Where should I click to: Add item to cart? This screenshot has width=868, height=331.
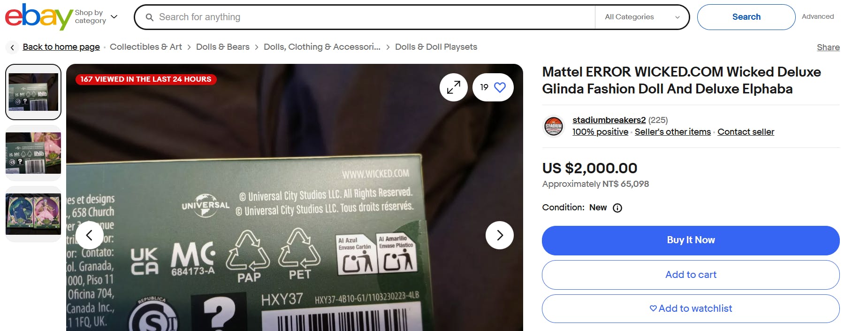(690, 275)
